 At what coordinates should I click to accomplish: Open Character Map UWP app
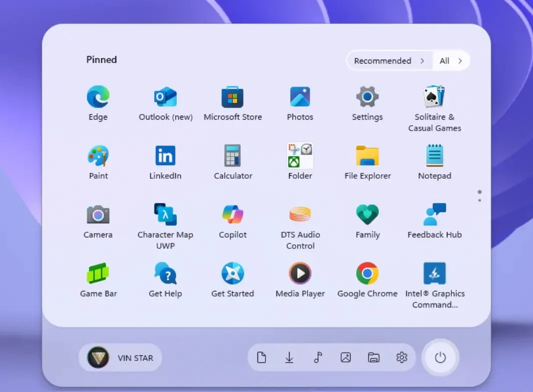165,215
